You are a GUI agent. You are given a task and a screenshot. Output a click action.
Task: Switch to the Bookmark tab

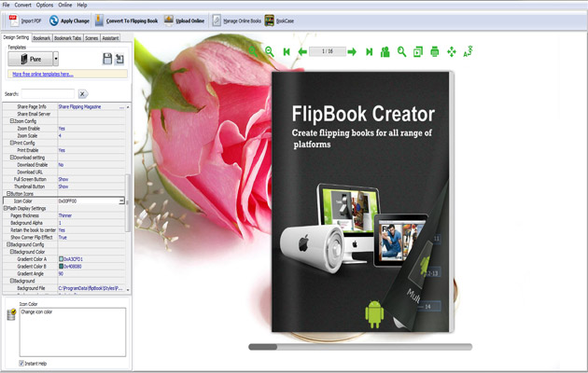(x=41, y=38)
